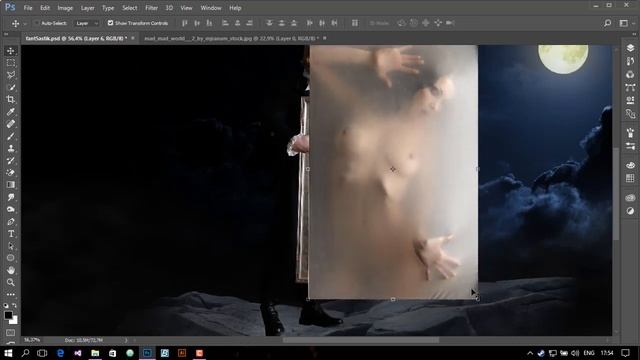Select the Move tool
Screen dimensions: 640x360
point(11,51)
